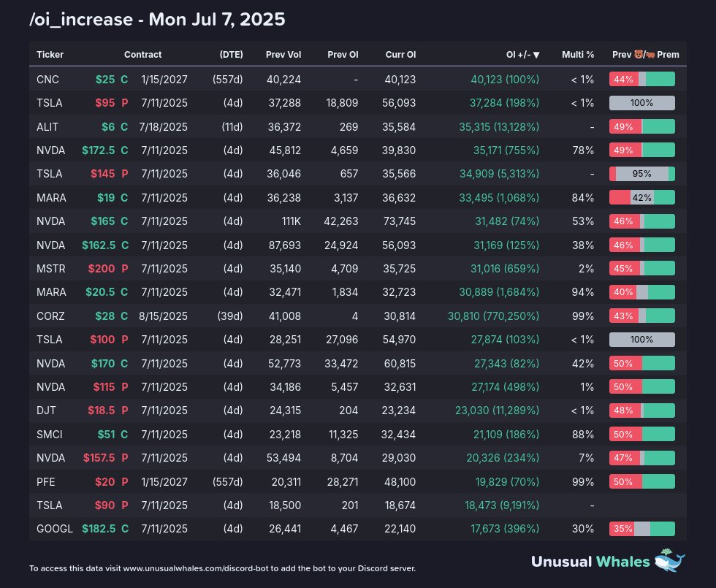
Task: Click the 17,673 (396%) OI change
Action: [x=505, y=529]
